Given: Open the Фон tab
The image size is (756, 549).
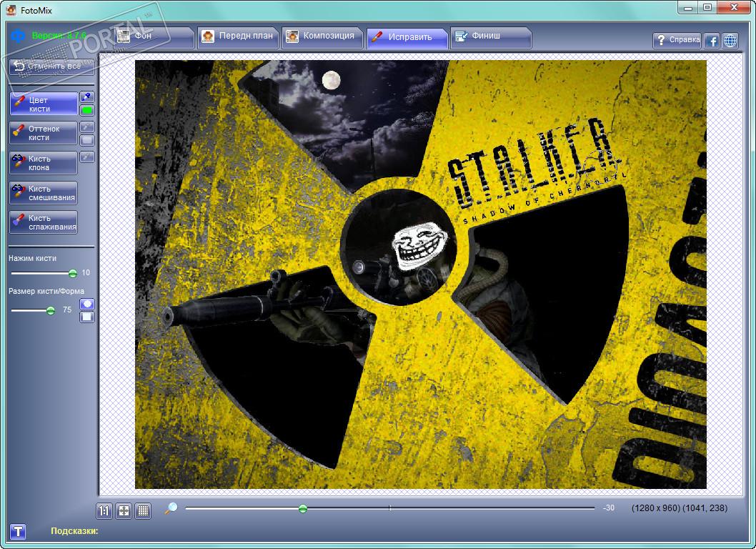Looking at the screenshot, I should [x=154, y=37].
